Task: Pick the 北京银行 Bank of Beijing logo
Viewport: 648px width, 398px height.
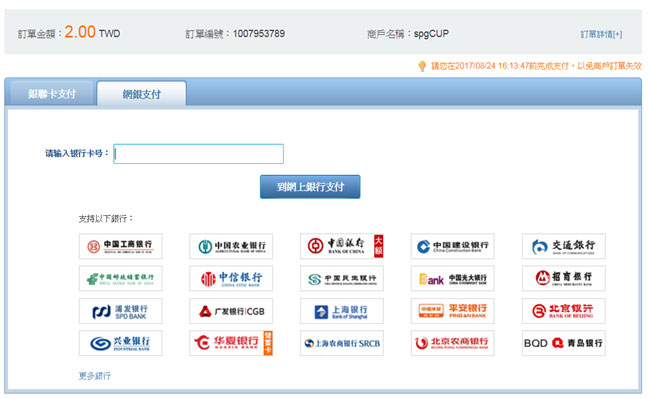Action: click(564, 311)
